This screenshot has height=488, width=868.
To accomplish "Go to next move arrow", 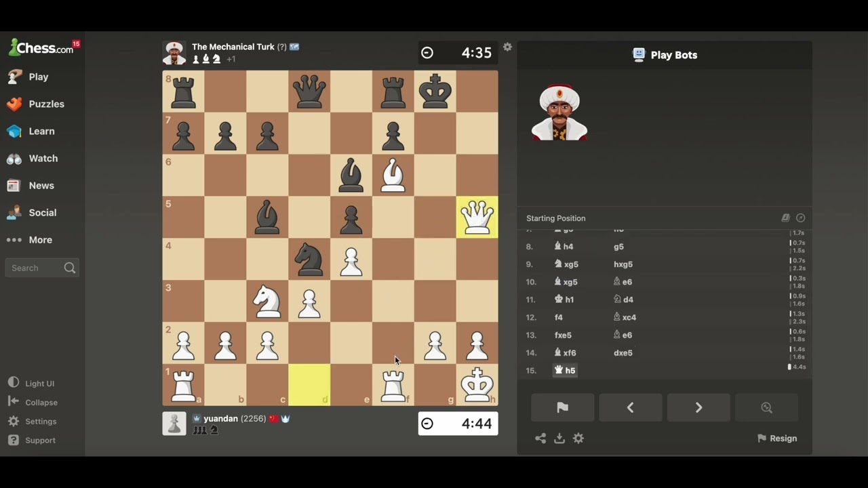I will pyautogui.click(x=698, y=407).
